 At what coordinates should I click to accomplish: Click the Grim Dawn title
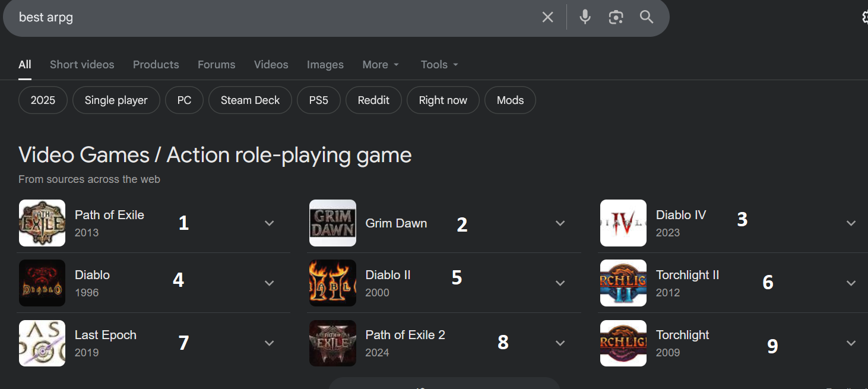pos(397,223)
